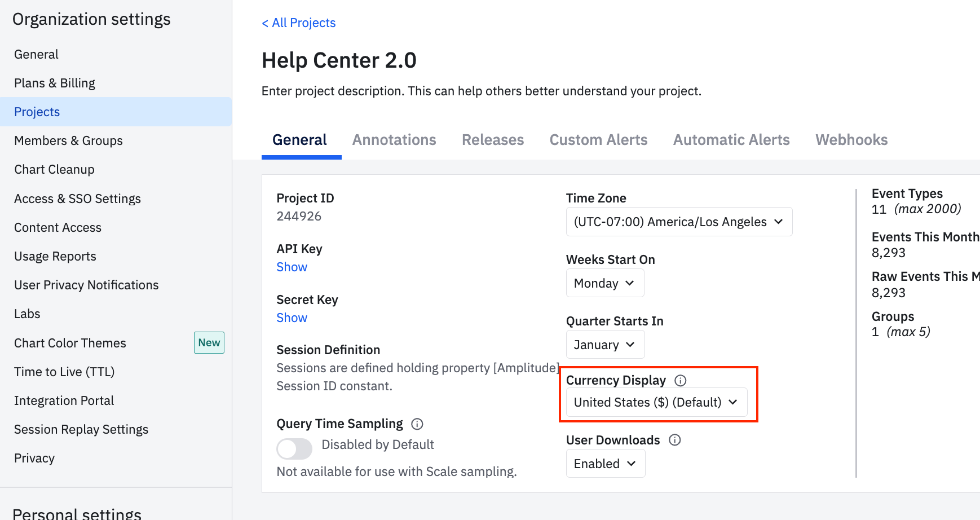This screenshot has height=520, width=980.
Task: Open Session Replay Settings
Action: coord(81,429)
